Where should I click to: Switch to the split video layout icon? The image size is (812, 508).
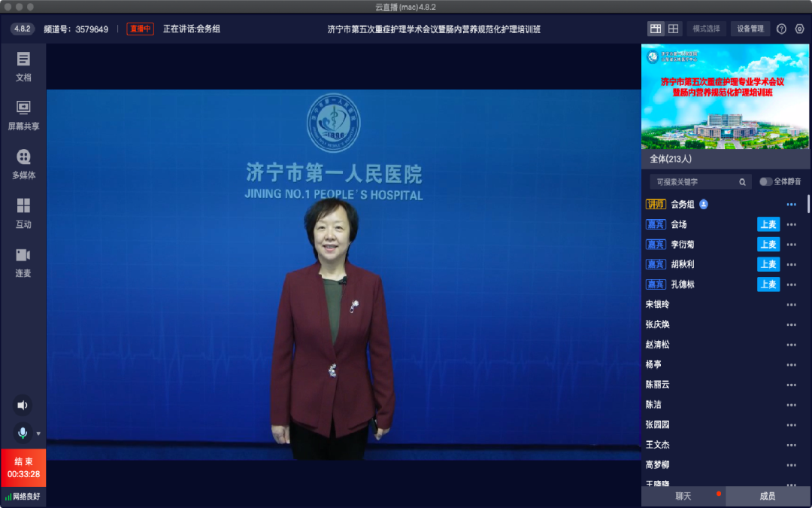[656, 29]
